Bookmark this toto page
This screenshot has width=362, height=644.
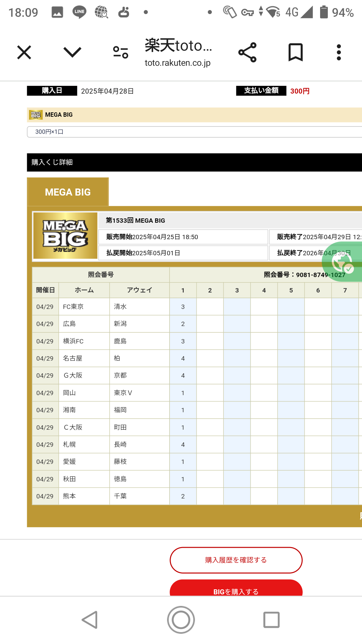[x=296, y=52]
